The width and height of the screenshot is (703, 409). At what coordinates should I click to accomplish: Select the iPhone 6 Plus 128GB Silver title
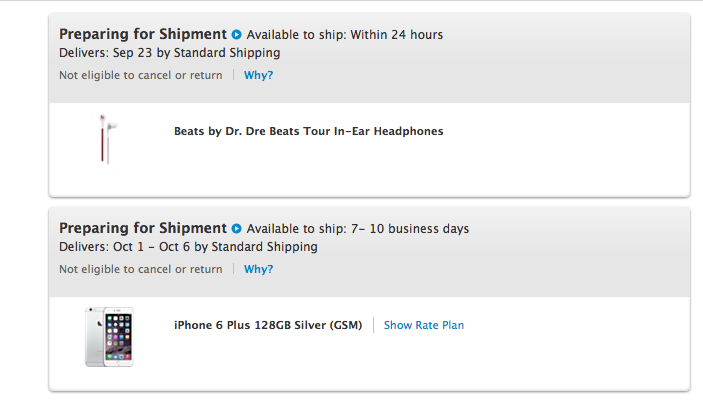pyautogui.click(x=268, y=325)
